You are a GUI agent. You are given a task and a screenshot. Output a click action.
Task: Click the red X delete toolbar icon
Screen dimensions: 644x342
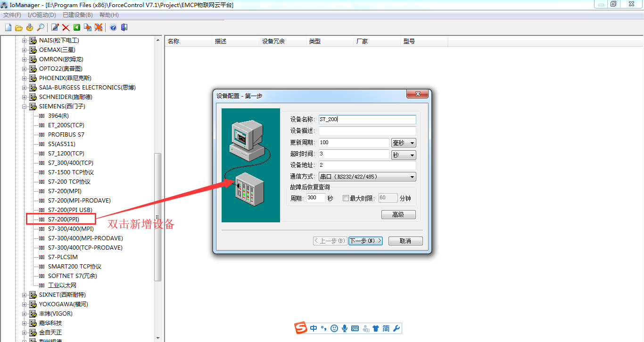click(x=66, y=27)
